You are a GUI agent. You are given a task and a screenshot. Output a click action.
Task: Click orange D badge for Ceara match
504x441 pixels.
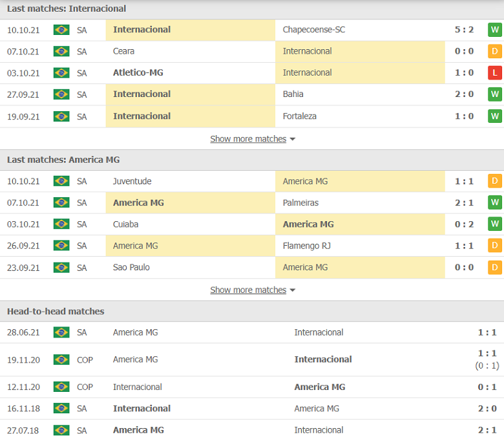[x=495, y=52]
